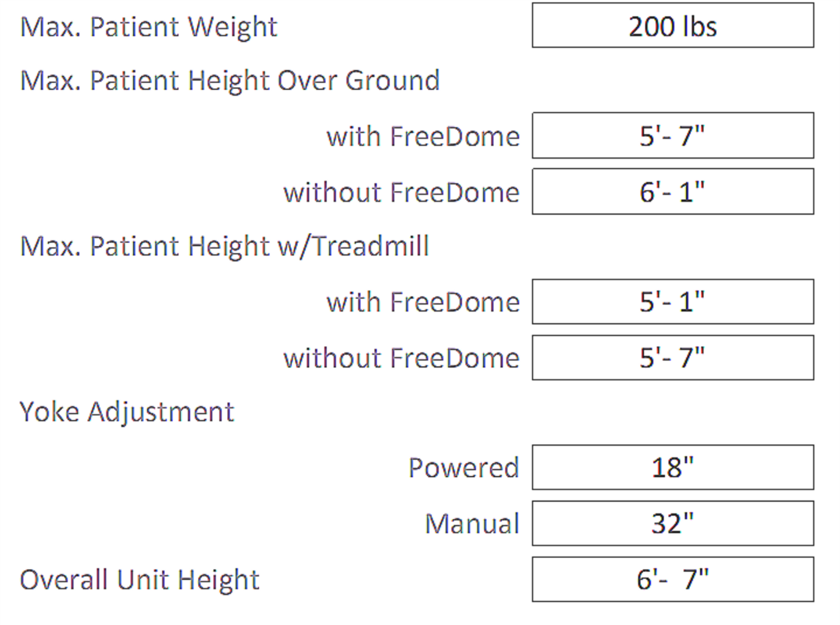Image resolution: width=840 pixels, height=625 pixels.
Task: Click the 6'-1" without FreeDome value box
Action: point(673,192)
